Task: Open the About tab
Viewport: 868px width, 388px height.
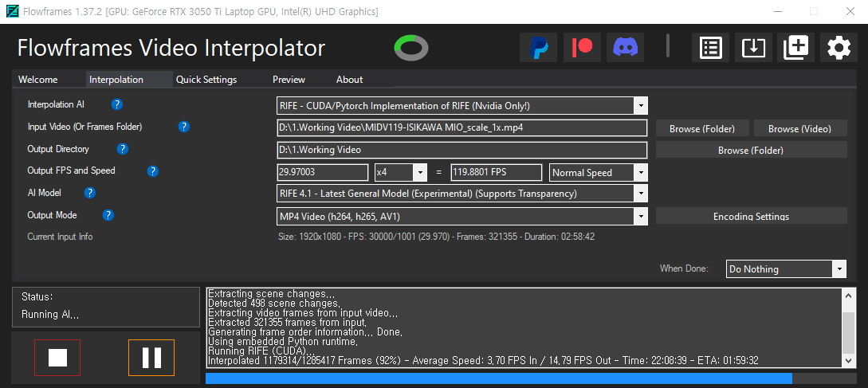Action: (349, 80)
